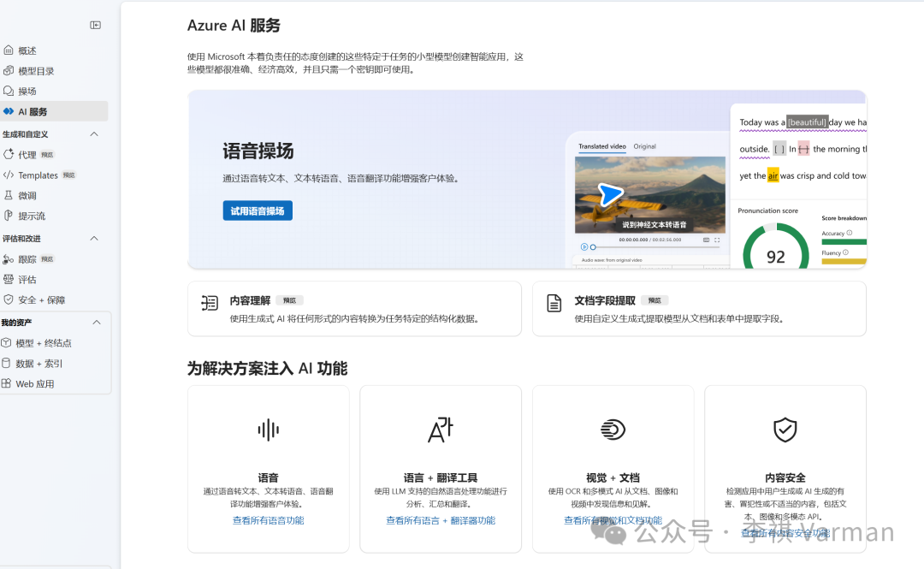Open the 内容理解 card title
Viewport: 924px width, 569px height.
(250, 300)
